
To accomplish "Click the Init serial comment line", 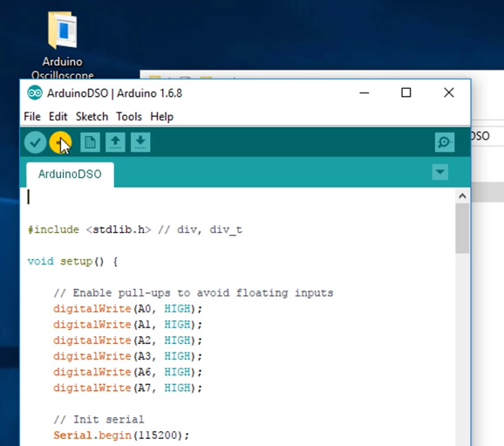I will coord(99,420).
